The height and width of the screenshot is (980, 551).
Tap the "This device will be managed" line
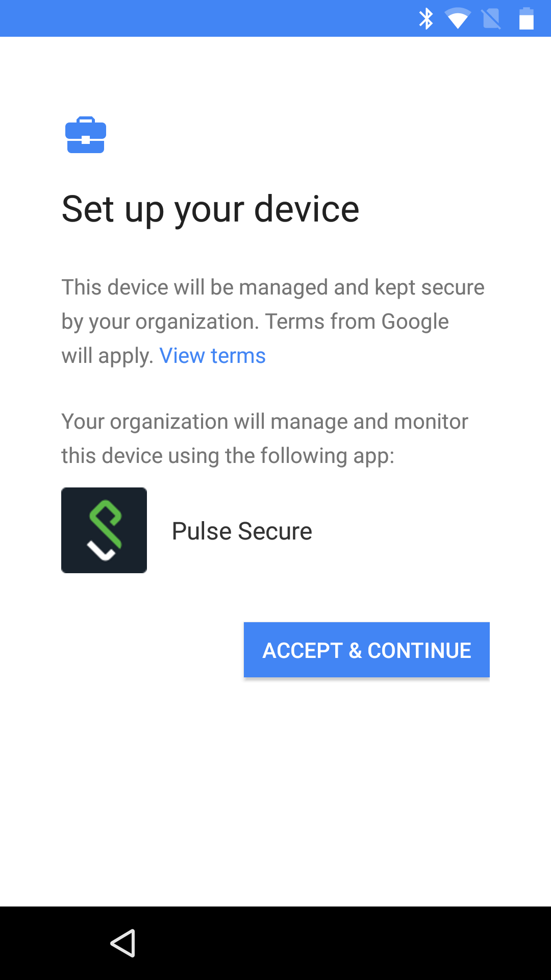coord(273,287)
